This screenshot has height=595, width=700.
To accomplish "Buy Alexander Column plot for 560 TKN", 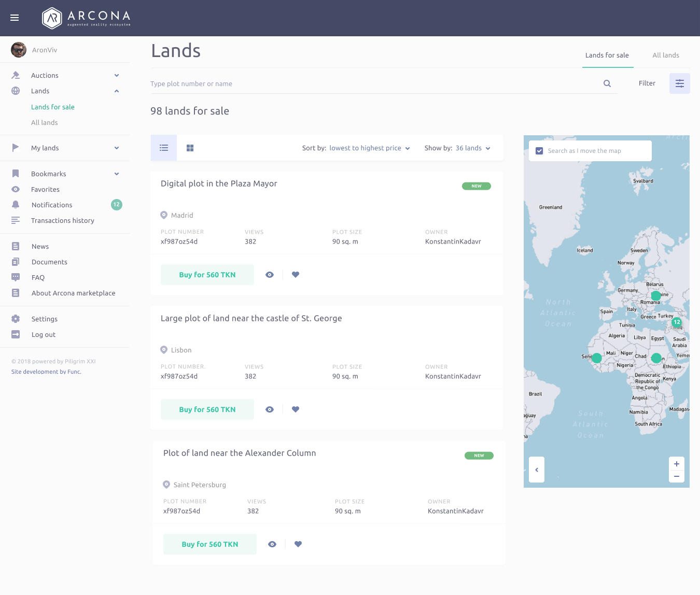I will click(210, 544).
